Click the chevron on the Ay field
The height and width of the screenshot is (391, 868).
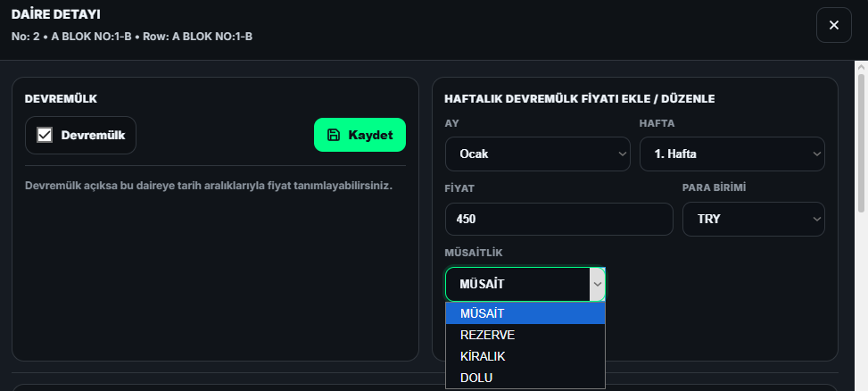point(622,154)
